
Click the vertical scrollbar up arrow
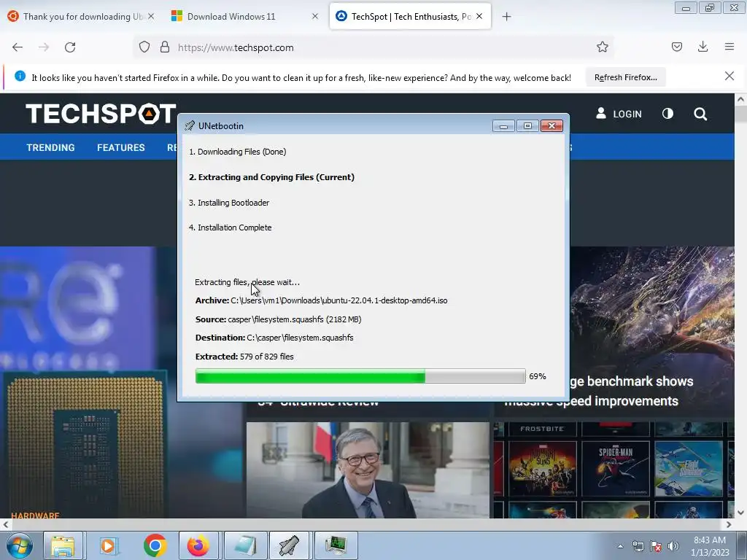pos(740,99)
